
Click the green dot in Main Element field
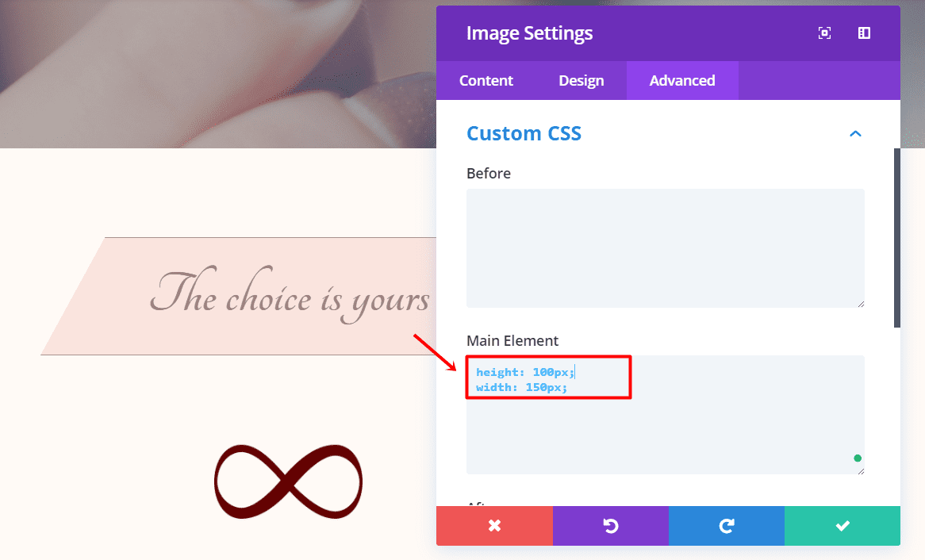coord(858,458)
